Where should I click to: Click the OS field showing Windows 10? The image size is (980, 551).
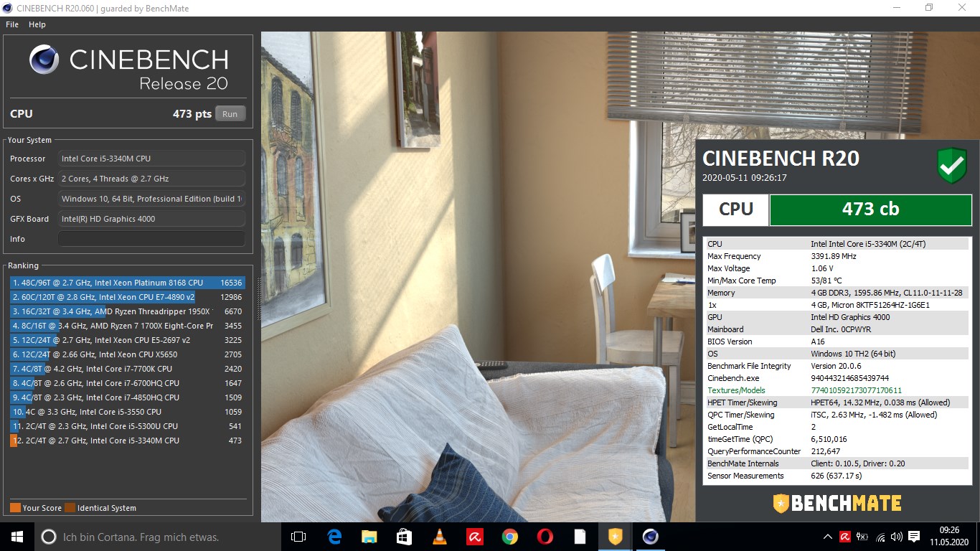(x=151, y=199)
